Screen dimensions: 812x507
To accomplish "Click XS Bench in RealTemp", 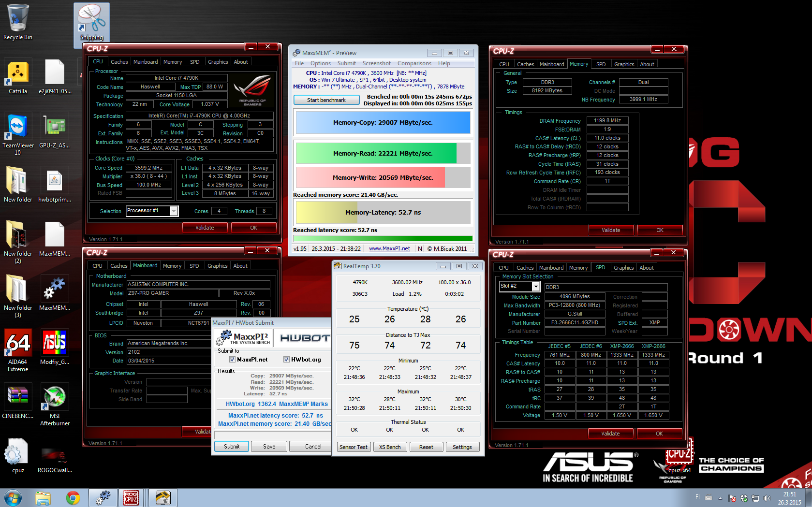I will (x=390, y=447).
